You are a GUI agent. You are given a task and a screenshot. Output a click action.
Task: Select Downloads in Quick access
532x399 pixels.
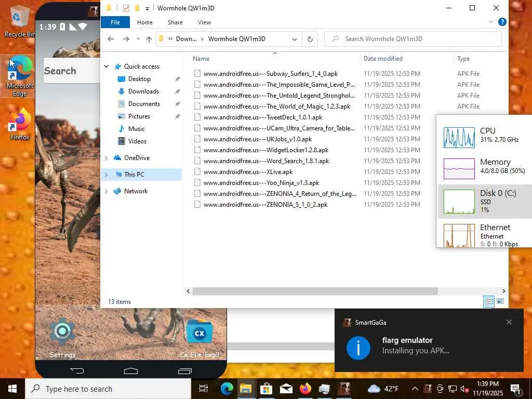pos(143,91)
